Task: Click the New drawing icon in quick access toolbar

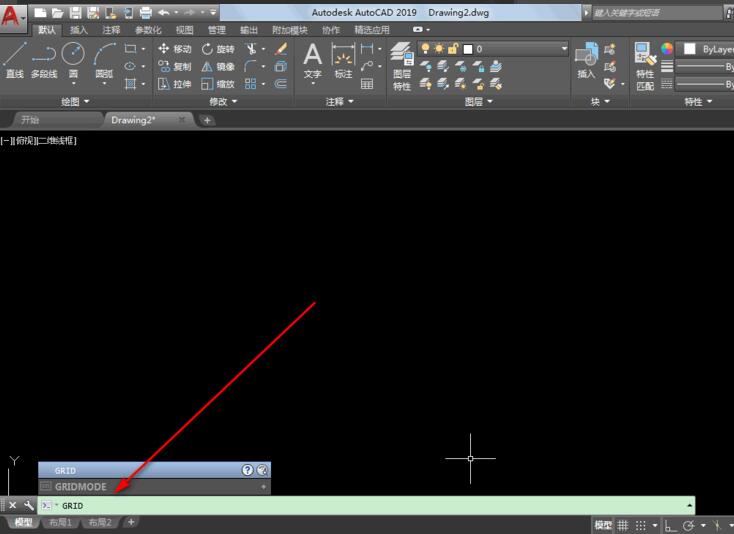Action: click(40, 13)
